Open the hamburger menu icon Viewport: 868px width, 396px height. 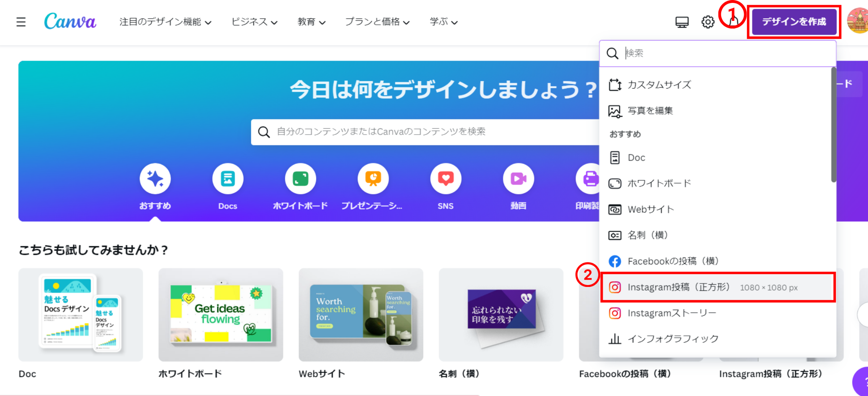pos(21,22)
